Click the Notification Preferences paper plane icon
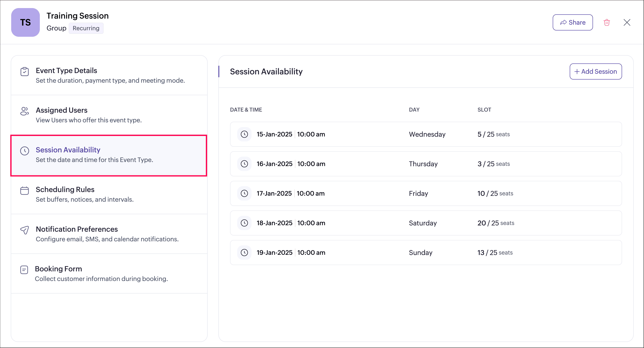The height and width of the screenshot is (348, 644). tap(24, 230)
